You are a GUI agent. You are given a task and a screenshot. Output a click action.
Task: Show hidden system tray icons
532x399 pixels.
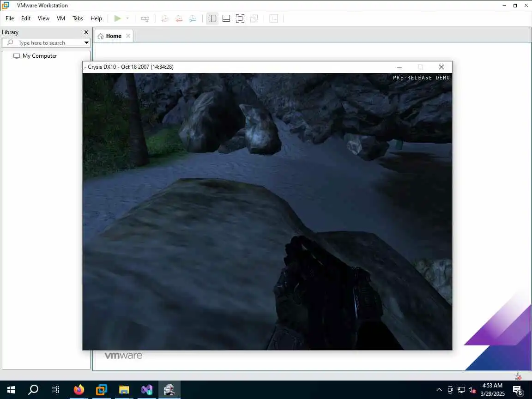point(439,390)
